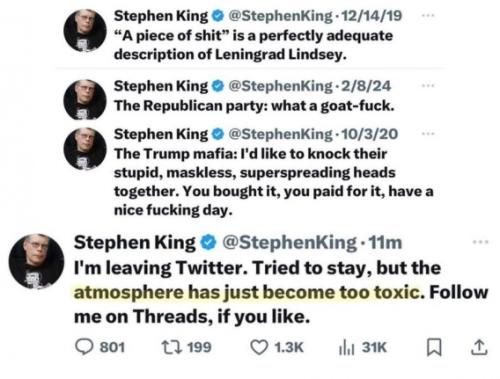The image size is (500, 379).
Task: Open @StephenKing handle on 2/8/24 tweet
Action: [x=280, y=86]
